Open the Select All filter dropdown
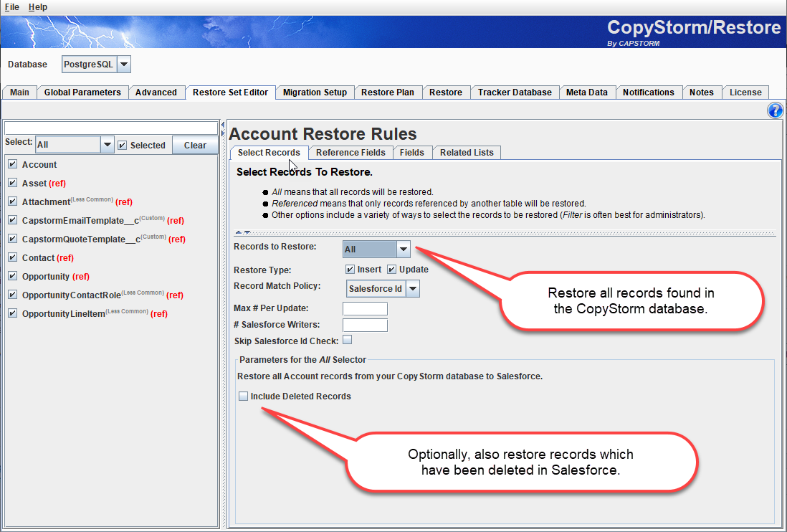This screenshot has height=532, width=787. pos(107,145)
